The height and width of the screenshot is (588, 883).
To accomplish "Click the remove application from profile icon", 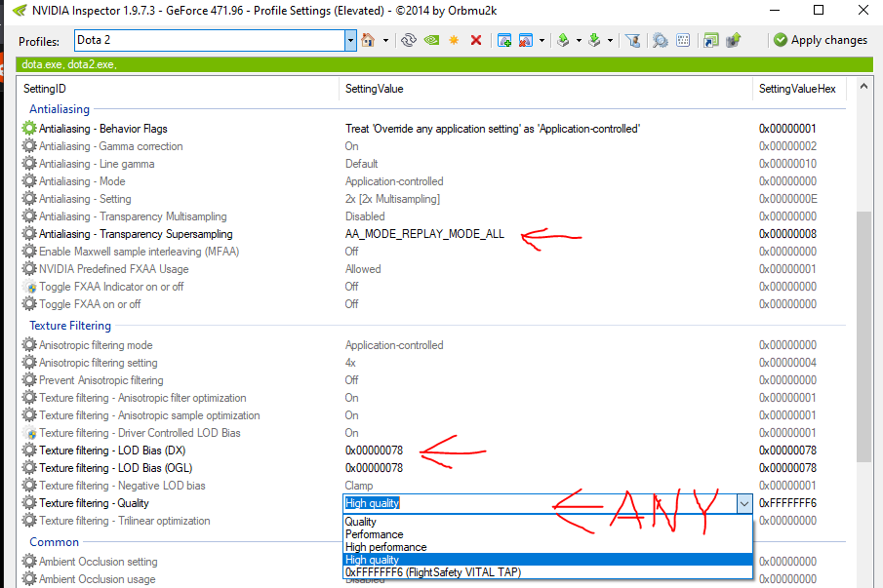I will (x=526, y=40).
